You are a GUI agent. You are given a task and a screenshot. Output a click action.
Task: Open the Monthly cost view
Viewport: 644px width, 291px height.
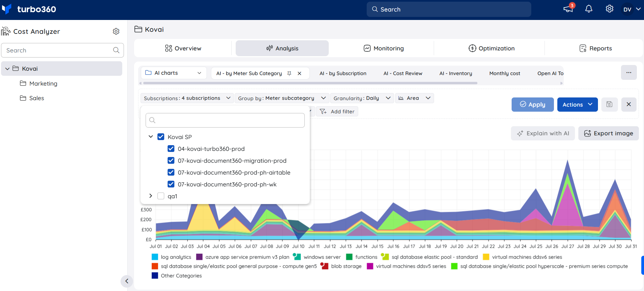[x=505, y=73]
